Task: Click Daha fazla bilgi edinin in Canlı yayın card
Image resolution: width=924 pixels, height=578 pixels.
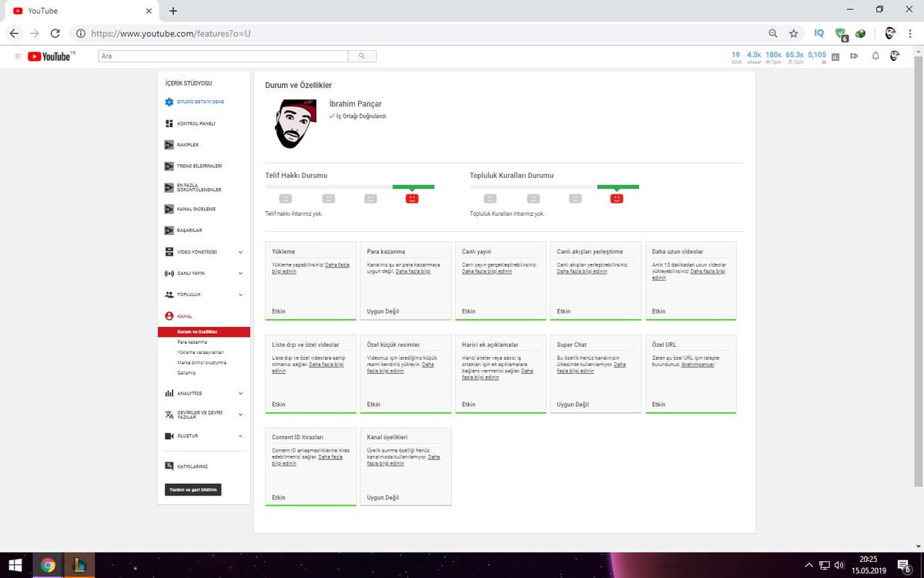Action: click(x=487, y=271)
